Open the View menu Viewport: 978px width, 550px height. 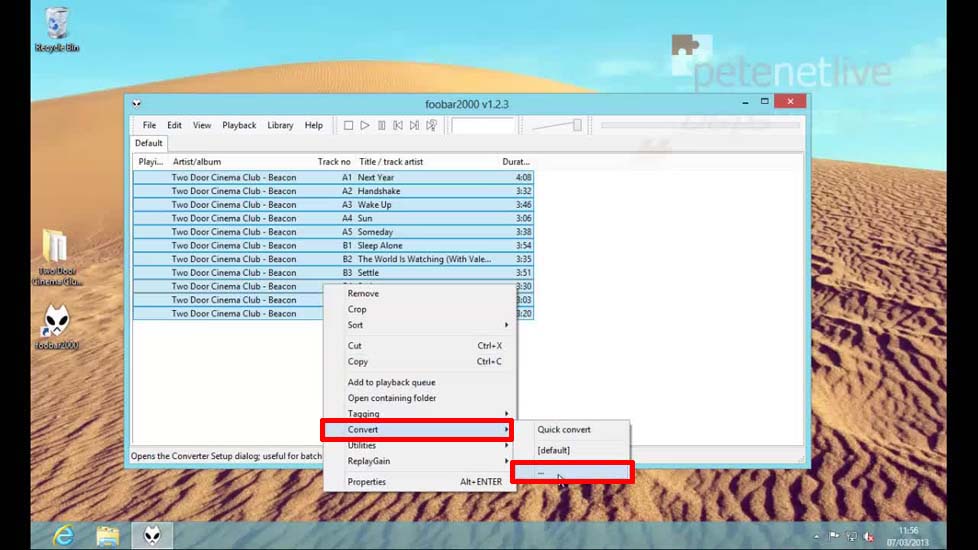(202, 125)
